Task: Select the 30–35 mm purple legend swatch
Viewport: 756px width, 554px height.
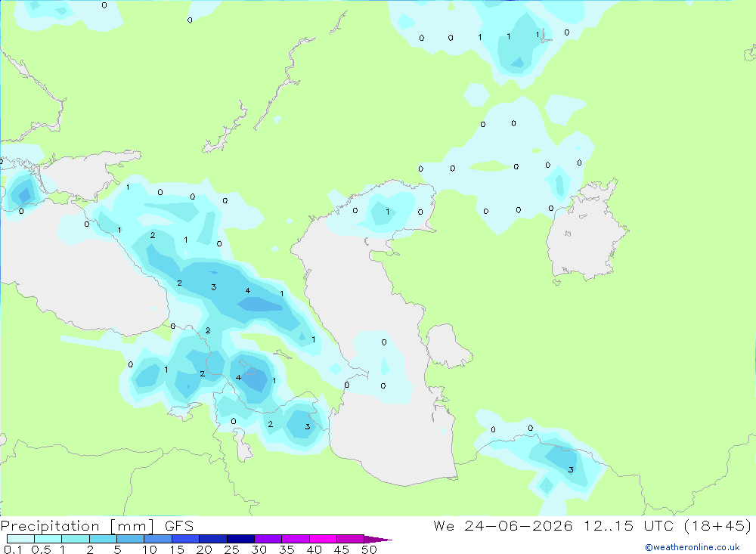Action: [268, 539]
